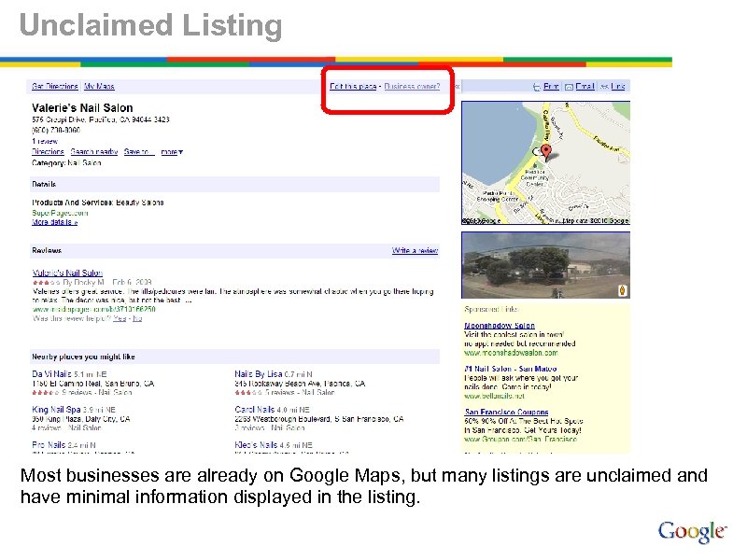Expand the "more" dropdown menu
Screen dimensions: 747x560
click(172, 151)
